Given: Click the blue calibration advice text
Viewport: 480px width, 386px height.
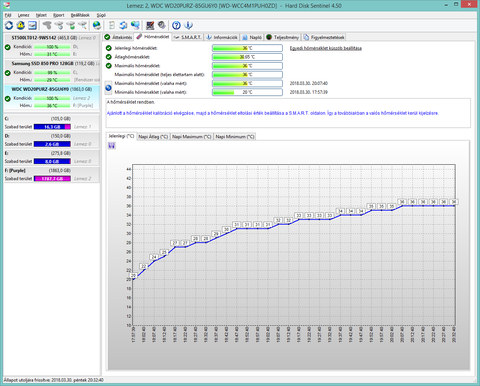Looking at the screenshot, I should (272, 113).
